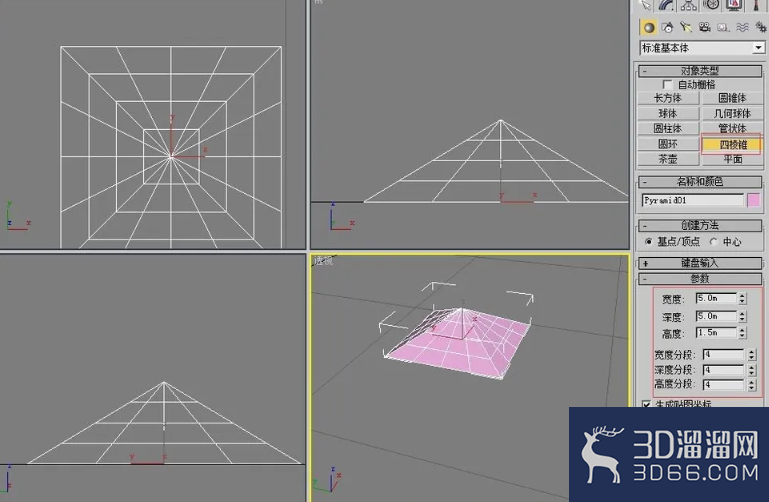
Task: Click the 圆锥体 primitive button
Action: 732,98
